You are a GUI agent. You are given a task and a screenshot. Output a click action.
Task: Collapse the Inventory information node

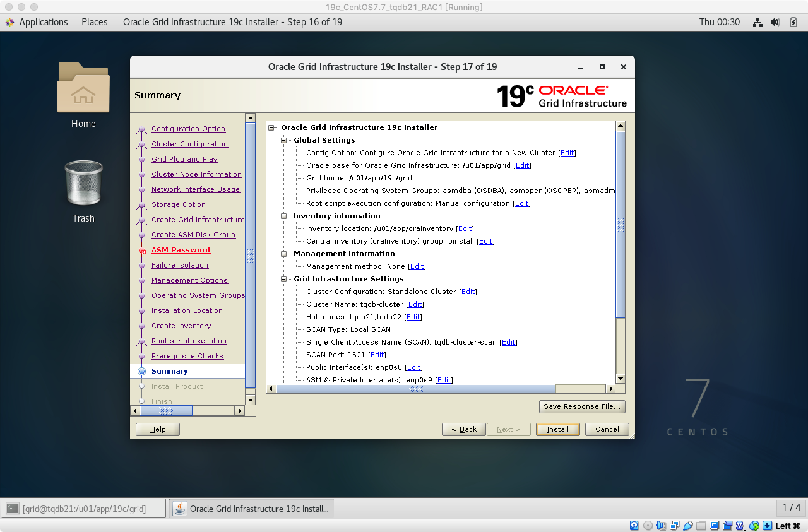pos(284,216)
